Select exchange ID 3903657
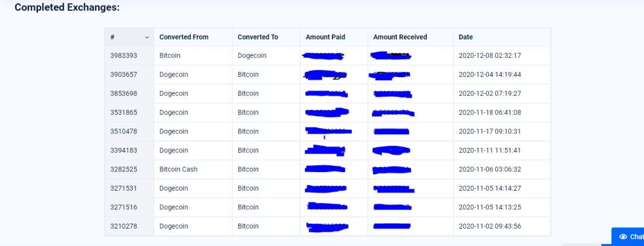Viewport: 644px width, 246px height. click(x=123, y=75)
